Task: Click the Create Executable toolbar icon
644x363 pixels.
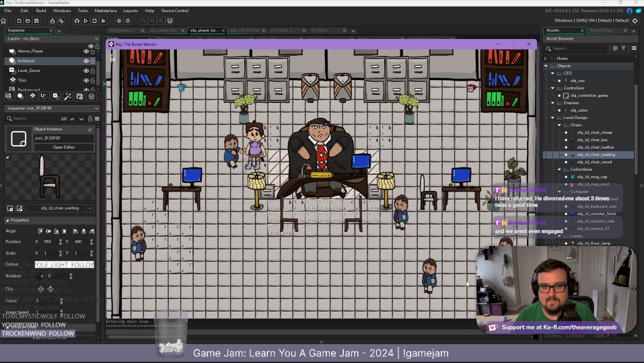Action: (x=52, y=21)
